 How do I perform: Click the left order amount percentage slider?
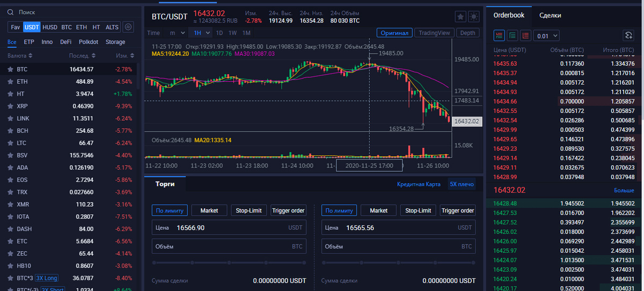pos(230,263)
